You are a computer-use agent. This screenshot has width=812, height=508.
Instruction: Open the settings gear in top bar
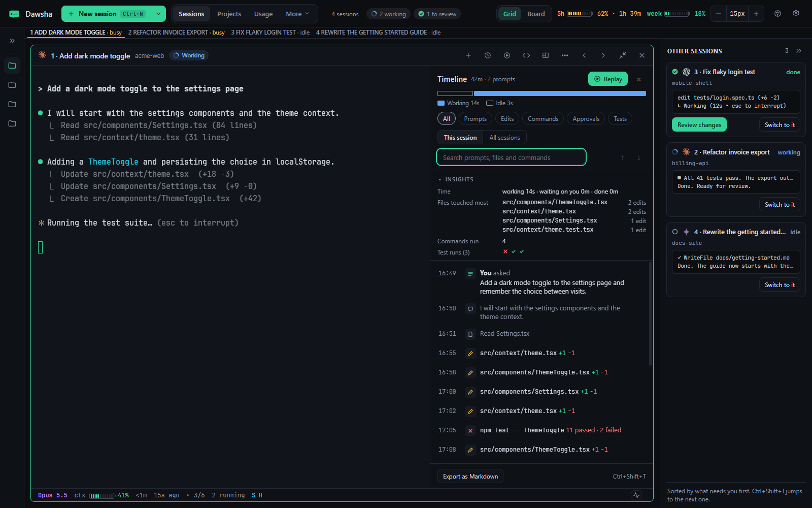click(796, 14)
